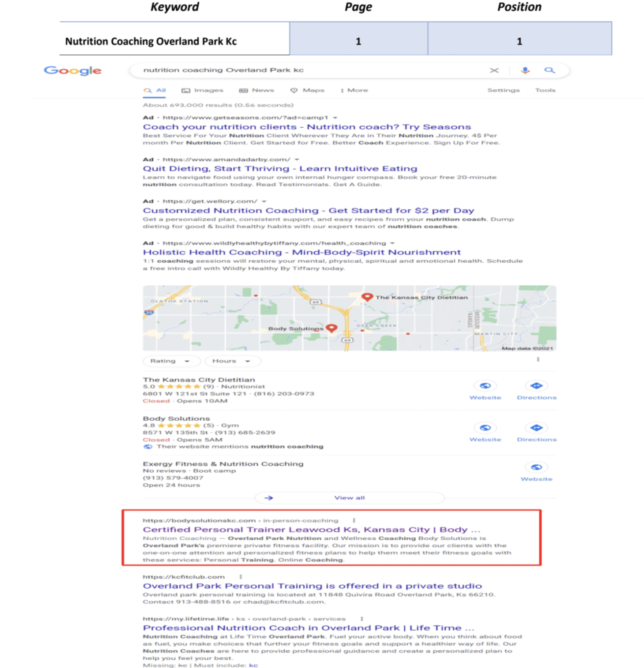Screen dimensions: 644x668
Task: Open search Tools
Action: [x=545, y=90]
